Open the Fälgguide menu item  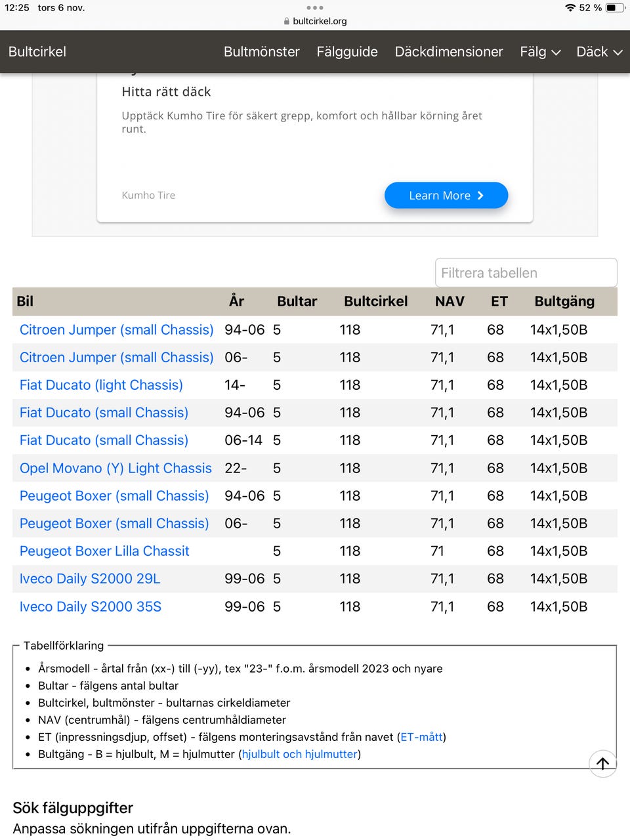pos(347,52)
